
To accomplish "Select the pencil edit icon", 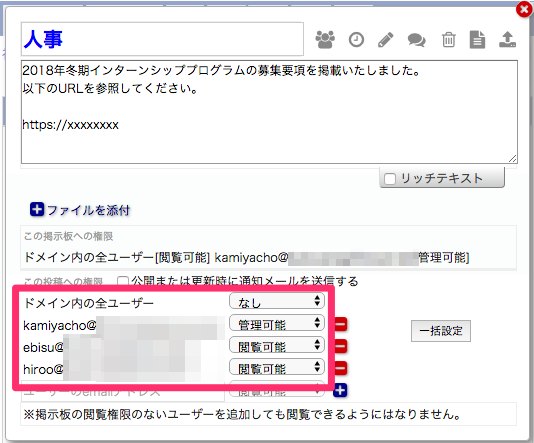I will [386, 40].
